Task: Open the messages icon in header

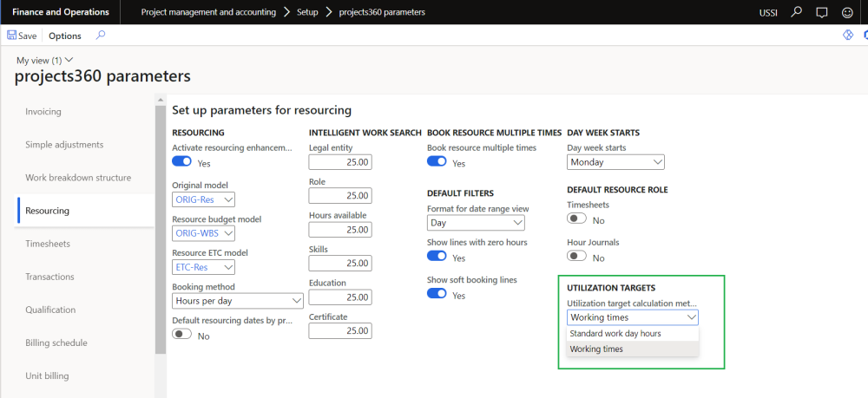Action: tap(822, 12)
